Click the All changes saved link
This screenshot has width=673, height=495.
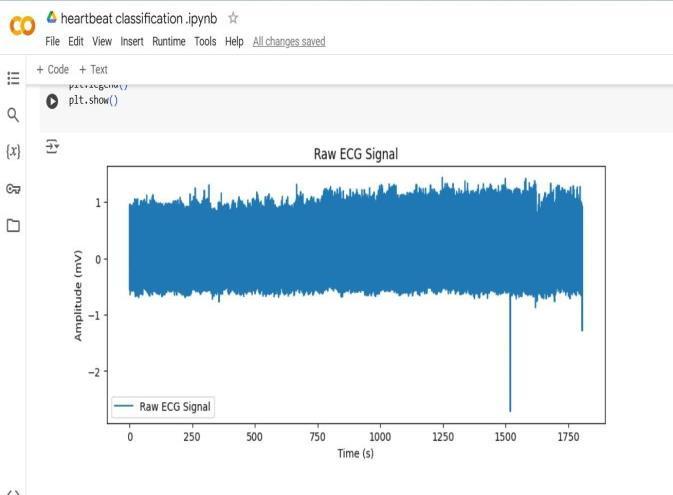point(289,42)
